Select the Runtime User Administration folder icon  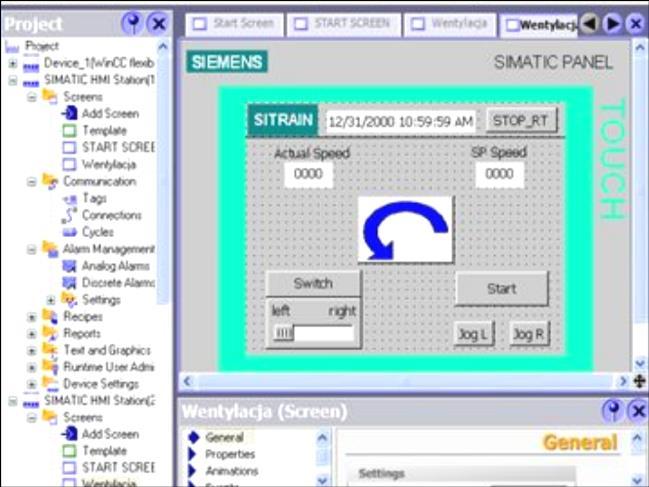[50, 367]
